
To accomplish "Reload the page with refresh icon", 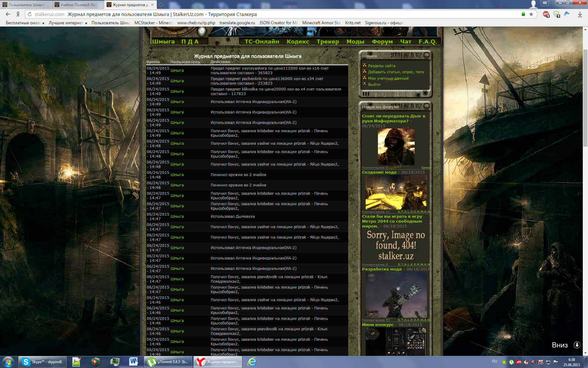I will 30,14.
